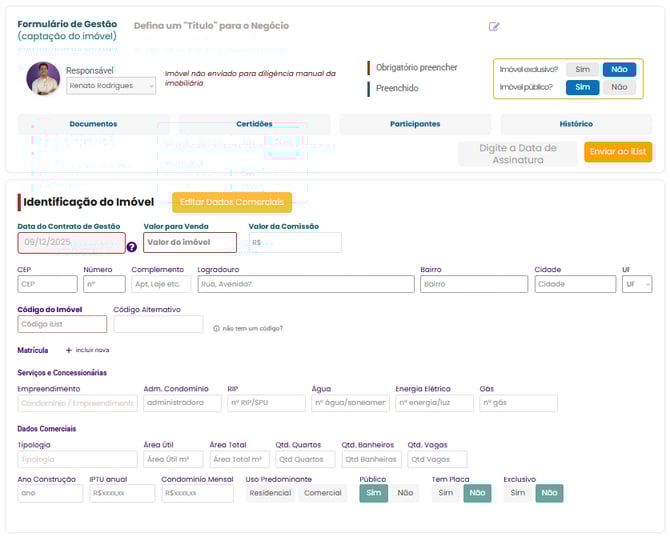
Task: Go to the Histórico tab
Action: tap(575, 124)
